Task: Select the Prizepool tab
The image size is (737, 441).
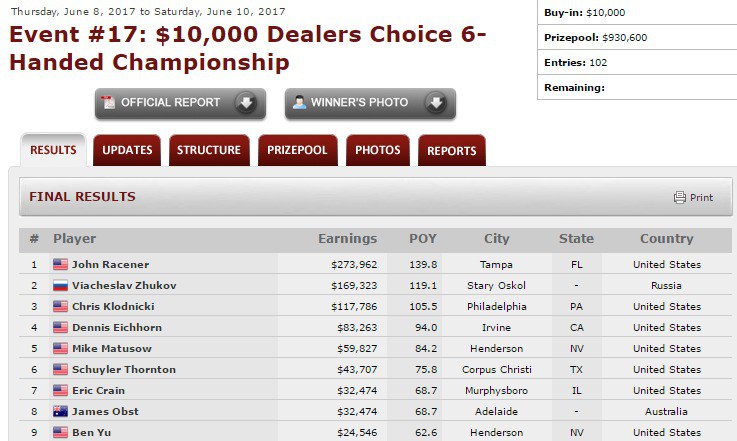Action: tap(297, 151)
